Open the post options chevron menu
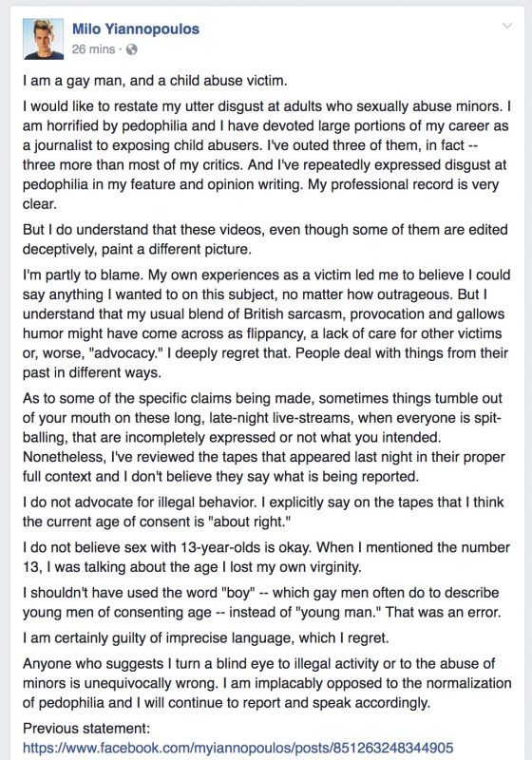This screenshot has height=760, width=532. (x=506, y=26)
